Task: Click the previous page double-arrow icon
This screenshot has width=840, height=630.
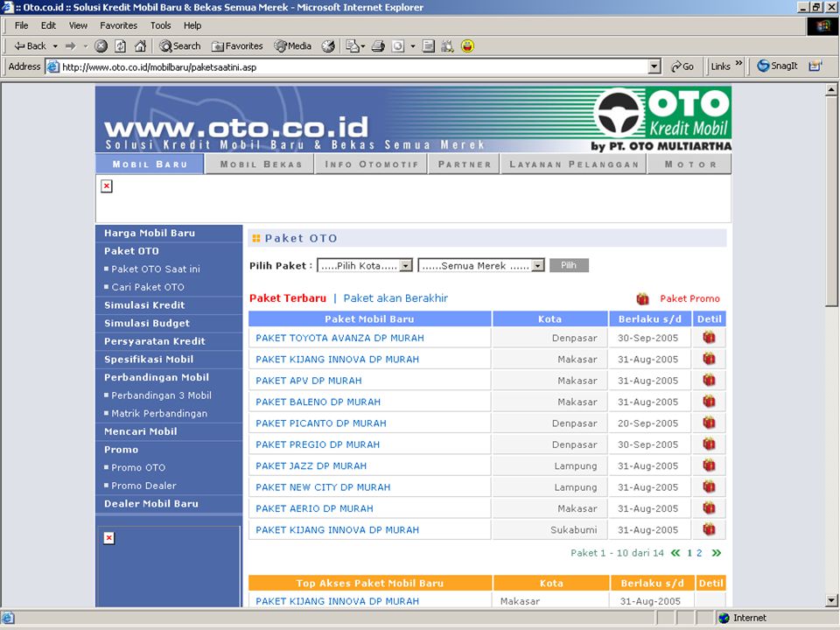Action: pyautogui.click(x=675, y=553)
